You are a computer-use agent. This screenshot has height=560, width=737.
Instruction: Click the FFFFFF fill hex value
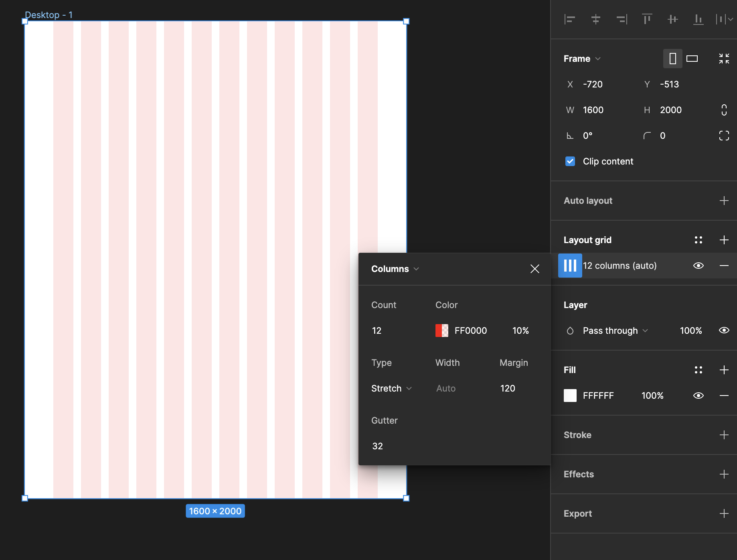(598, 396)
